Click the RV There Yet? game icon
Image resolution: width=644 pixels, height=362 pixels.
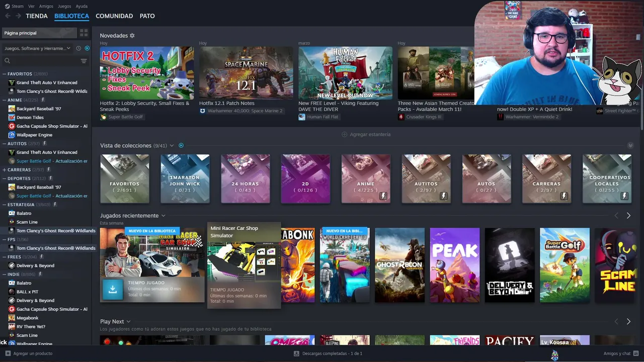coord(12,327)
